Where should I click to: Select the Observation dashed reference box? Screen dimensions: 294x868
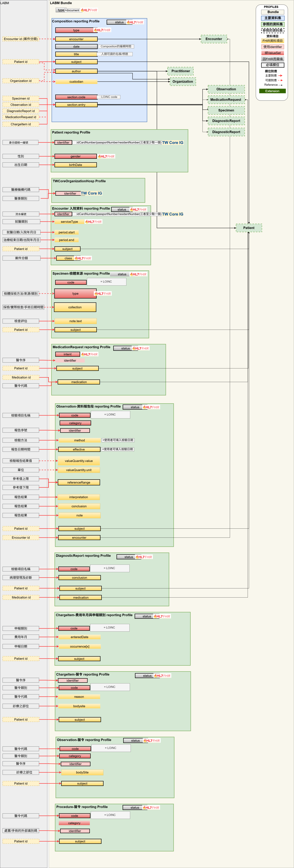point(226,89)
